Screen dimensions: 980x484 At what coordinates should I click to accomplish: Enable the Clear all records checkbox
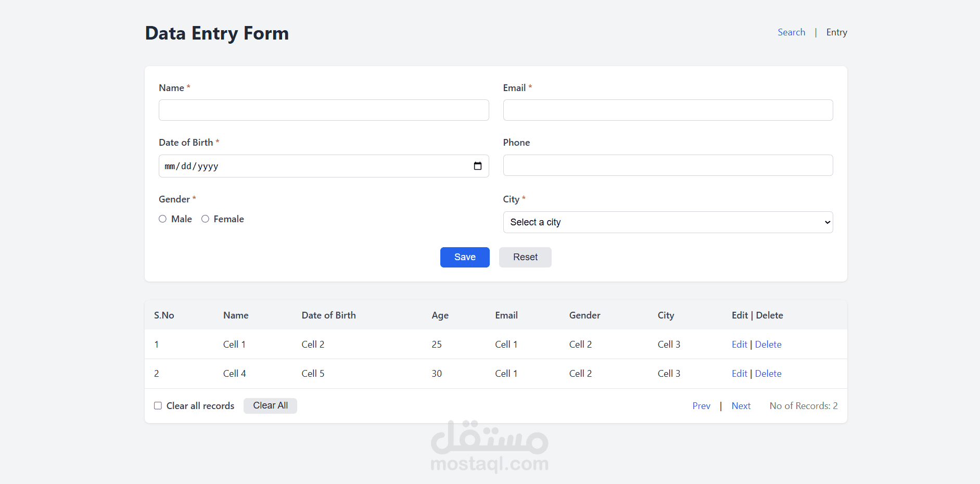tap(158, 405)
